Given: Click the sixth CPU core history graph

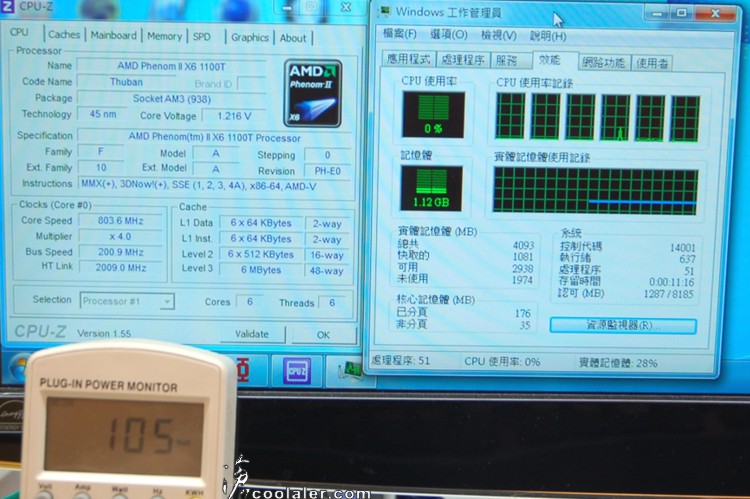Looking at the screenshot, I should point(685,119).
